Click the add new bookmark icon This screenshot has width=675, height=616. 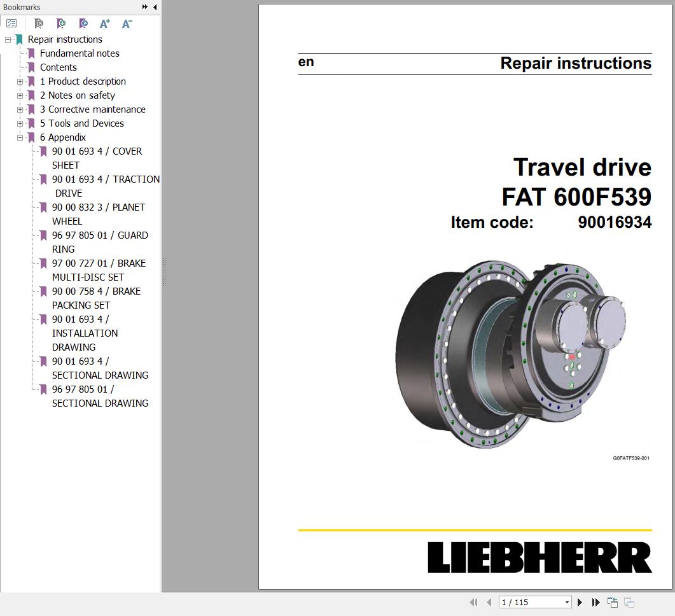61,24
